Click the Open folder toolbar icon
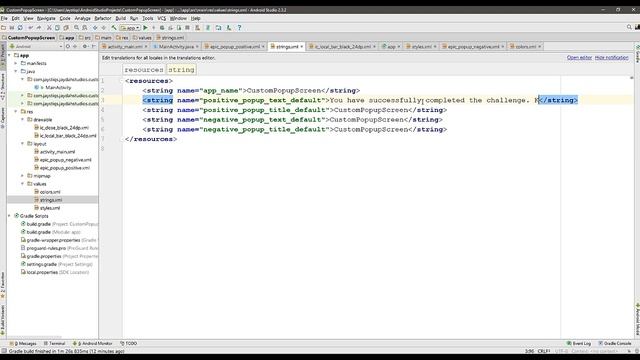Image resolution: width=640 pixels, height=360 pixels. 4,28
